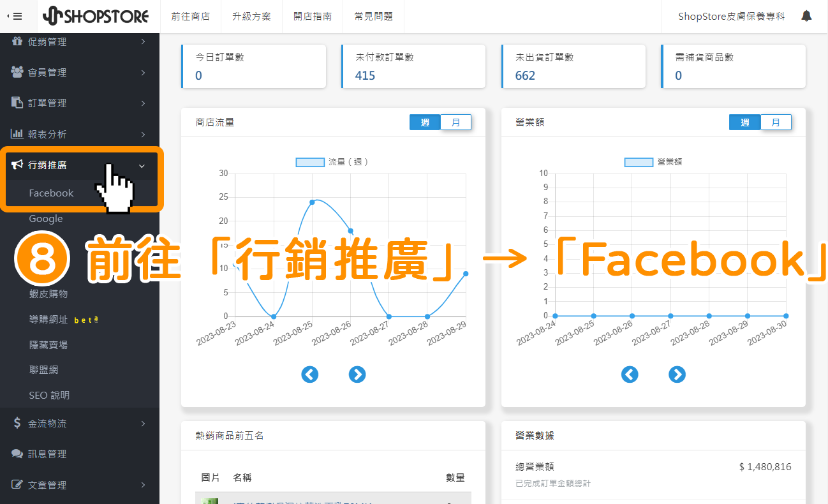Screen dimensions: 828x504
Task: Click the 營業數據 heading
Action: point(535,436)
